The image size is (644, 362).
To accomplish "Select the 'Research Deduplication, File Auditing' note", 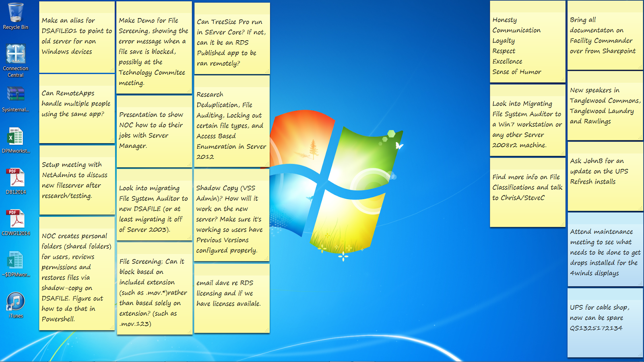I will point(232,121).
